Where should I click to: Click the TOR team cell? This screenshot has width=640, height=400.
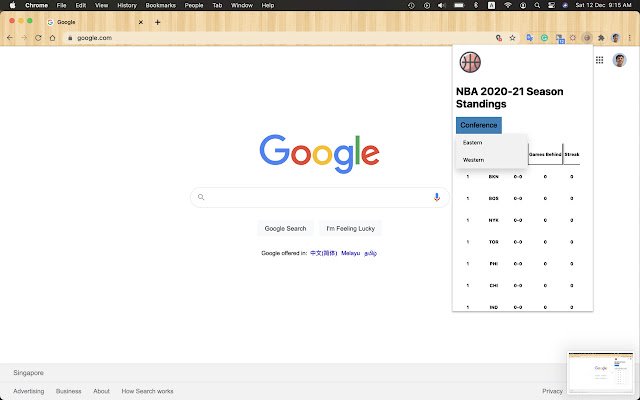[493, 242]
